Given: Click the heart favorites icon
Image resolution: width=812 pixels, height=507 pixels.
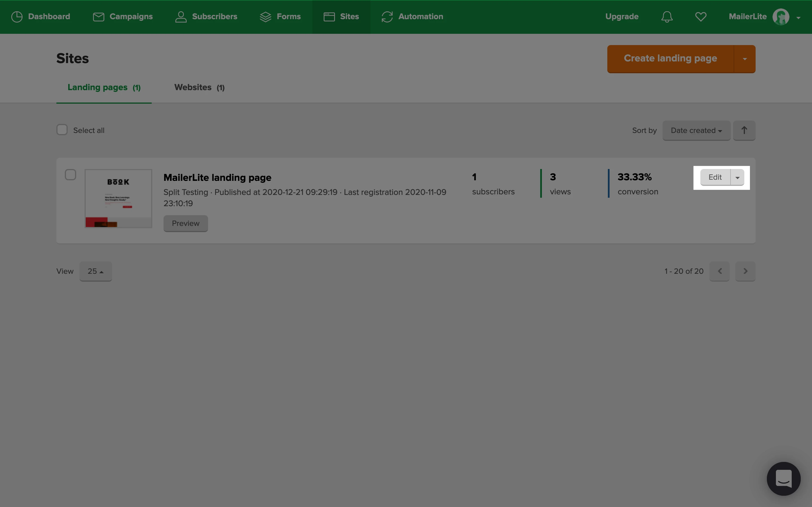Looking at the screenshot, I should tap(701, 17).
